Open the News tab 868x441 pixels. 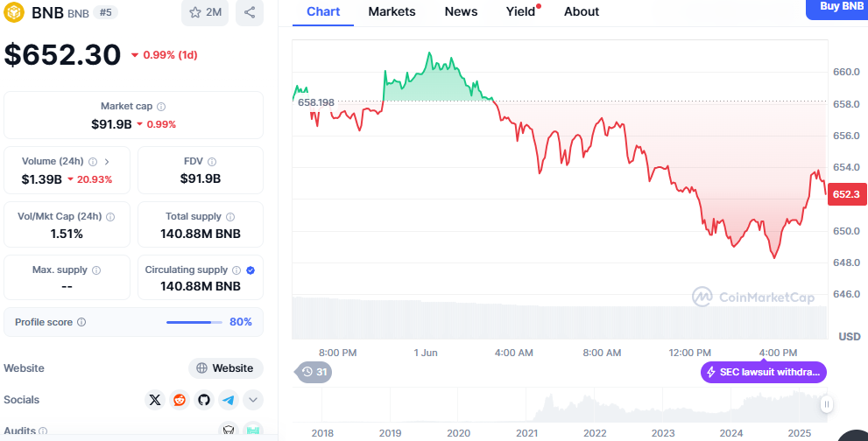461,11
